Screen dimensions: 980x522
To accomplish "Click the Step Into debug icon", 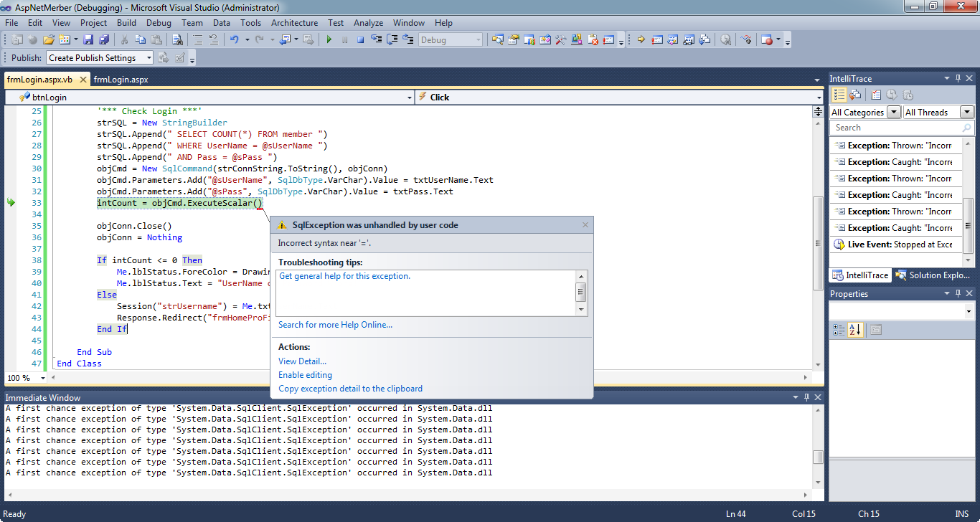I will tap(376, 39).
